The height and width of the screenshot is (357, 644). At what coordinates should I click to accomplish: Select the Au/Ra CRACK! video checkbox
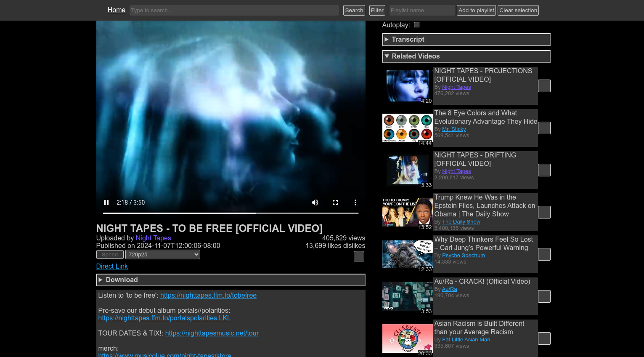pos(544,296)
